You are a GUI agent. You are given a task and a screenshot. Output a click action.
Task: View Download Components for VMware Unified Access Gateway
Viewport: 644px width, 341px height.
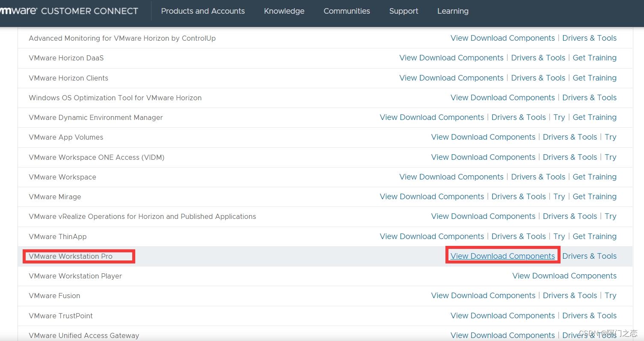click(503, 335)
